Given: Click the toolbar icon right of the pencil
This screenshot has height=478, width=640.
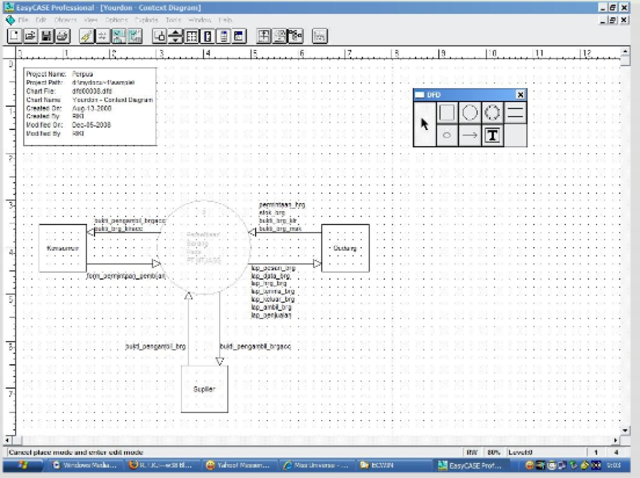Looking at the screenshot, I should [102, 36].
